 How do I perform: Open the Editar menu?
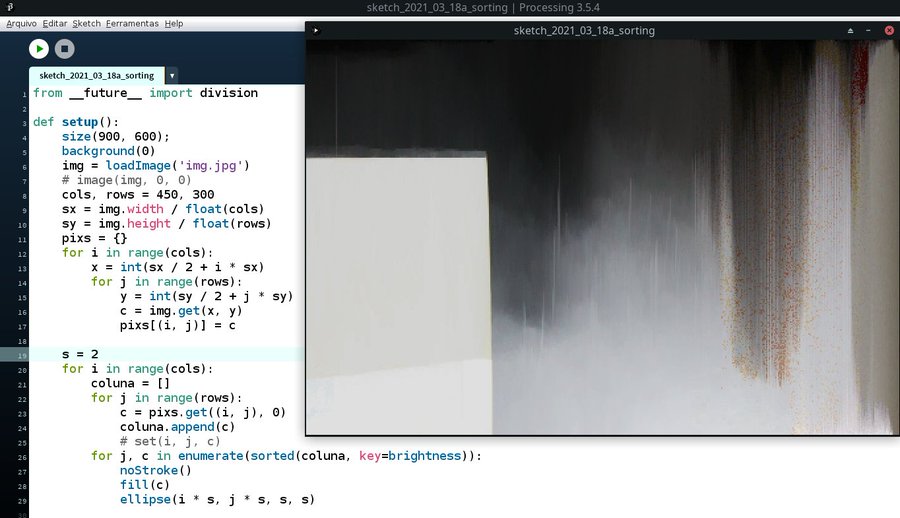click(55, 23)
